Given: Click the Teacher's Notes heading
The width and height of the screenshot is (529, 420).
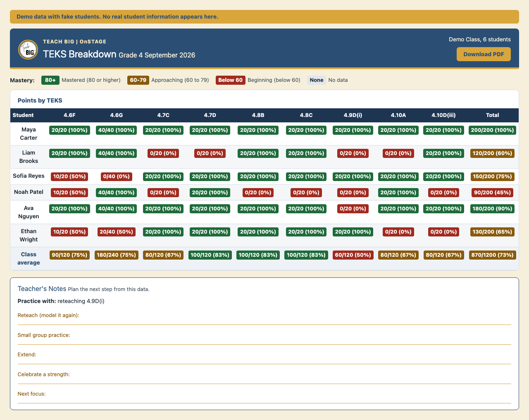Looking at the screenshot, I should [42, 289].
